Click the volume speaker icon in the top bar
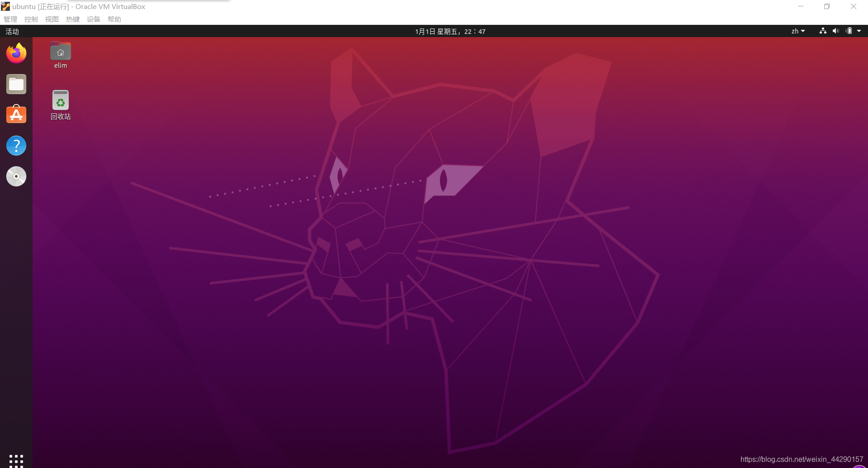Viewport: 868px width, 468px height. 836,31
